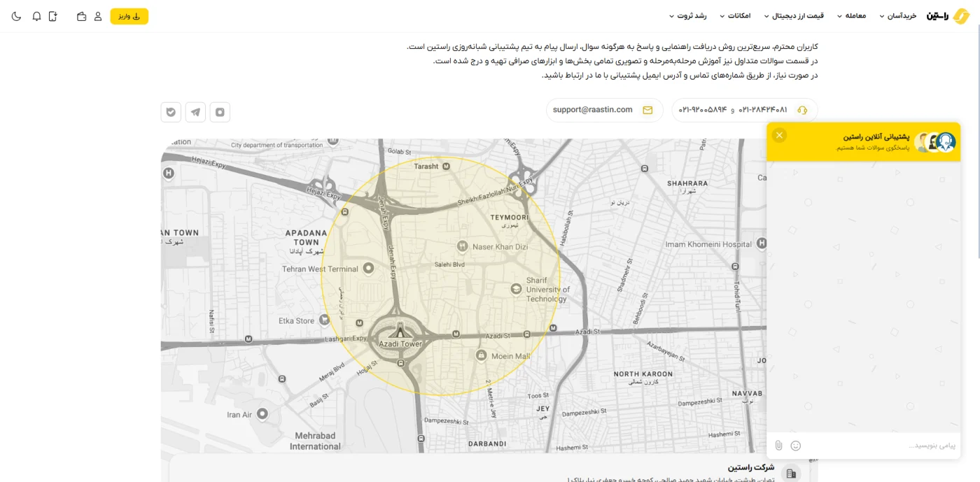
Task: Open the Instagram social icon
Action: tap(220, 112)
